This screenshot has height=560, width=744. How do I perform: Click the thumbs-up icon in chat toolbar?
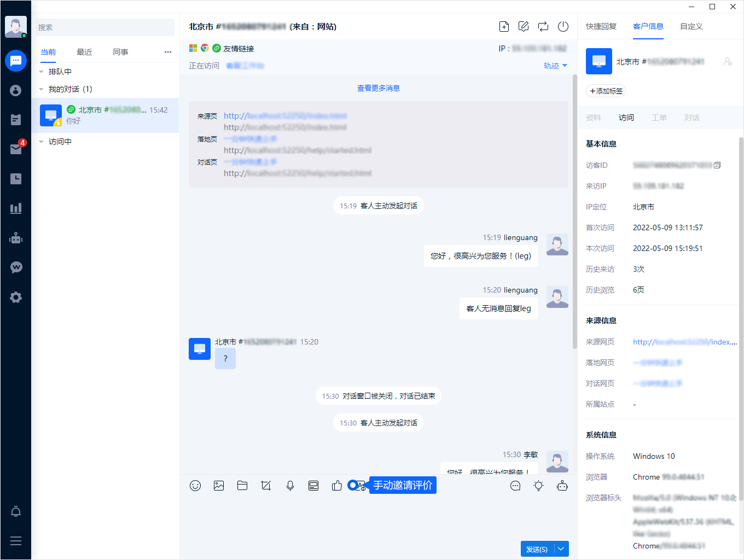pyautogui.click(x=337, y=486)
